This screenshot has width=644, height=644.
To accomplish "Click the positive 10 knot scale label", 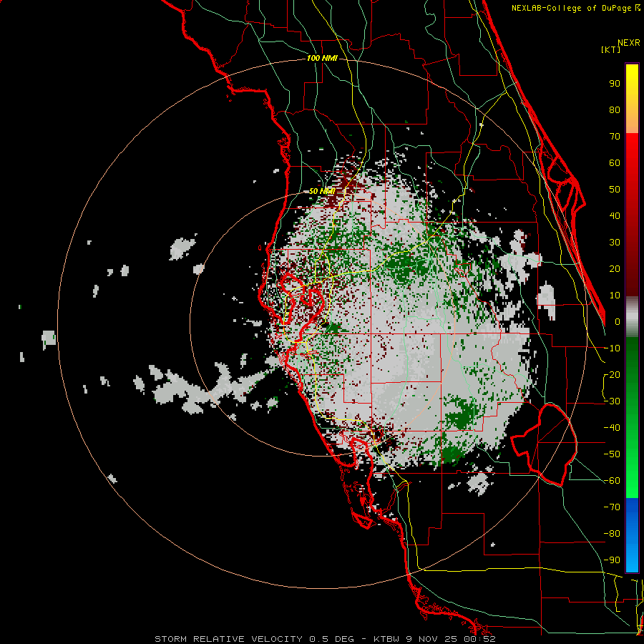I will [615, 296].
